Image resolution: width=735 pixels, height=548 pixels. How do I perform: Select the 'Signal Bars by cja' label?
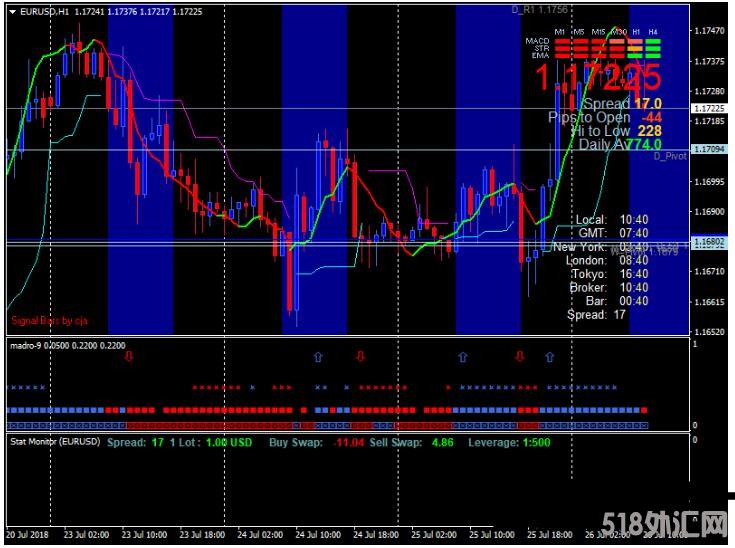pos(49,321)
